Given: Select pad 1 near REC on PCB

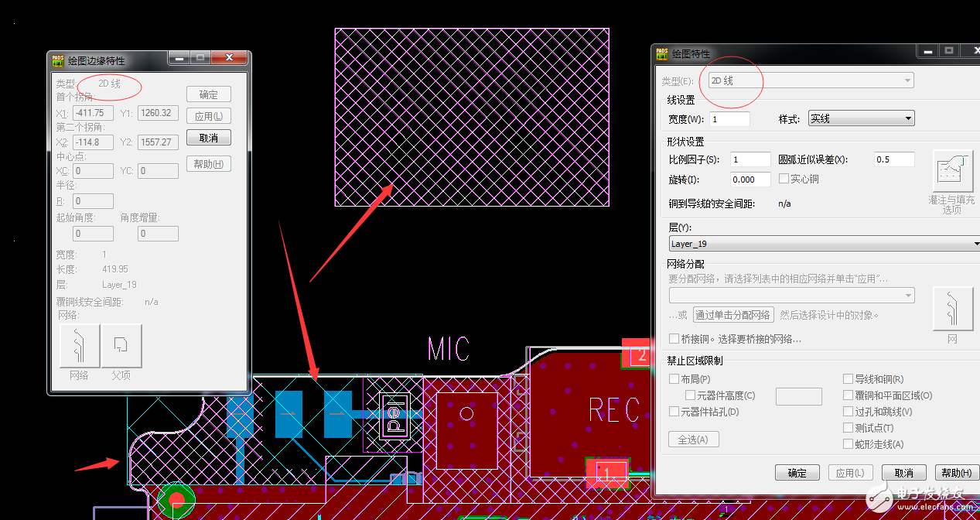Looking at the screenshot, I should tap(607, 472).
